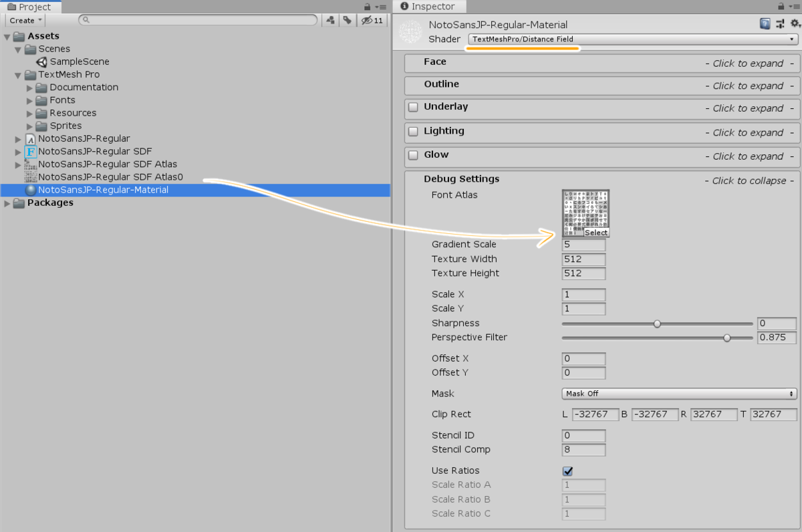Click the Assets folder icon
The image size is (802, 532).
click(19, 36)
